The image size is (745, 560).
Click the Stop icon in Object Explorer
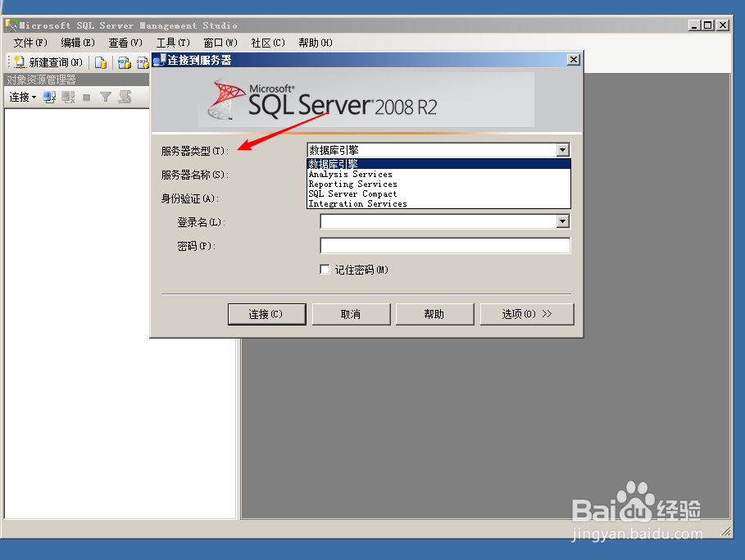click(87, 98)
